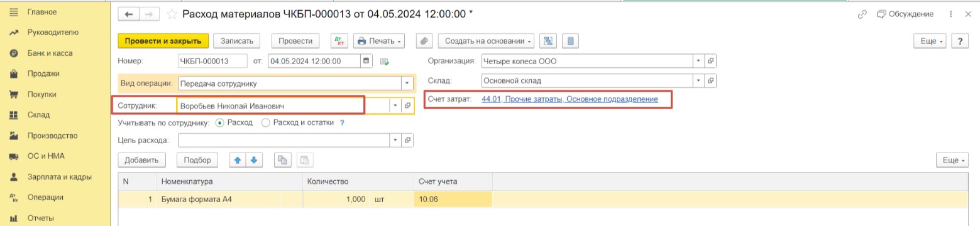Open Продажи section in sidebar

43,73
